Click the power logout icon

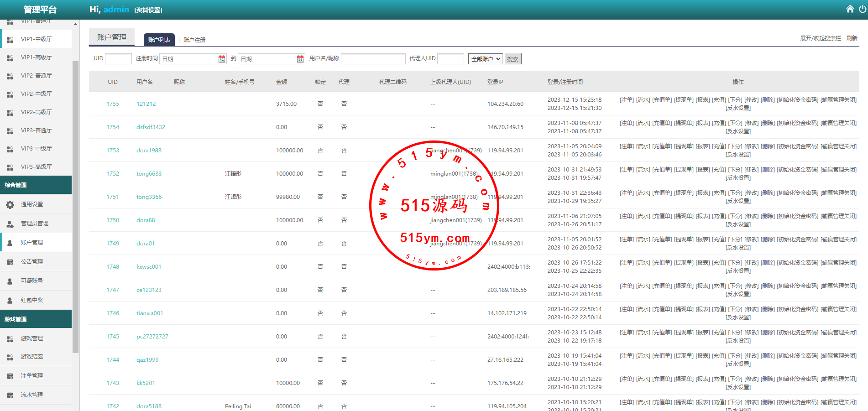pyautogui.click(x=863, y=9)
